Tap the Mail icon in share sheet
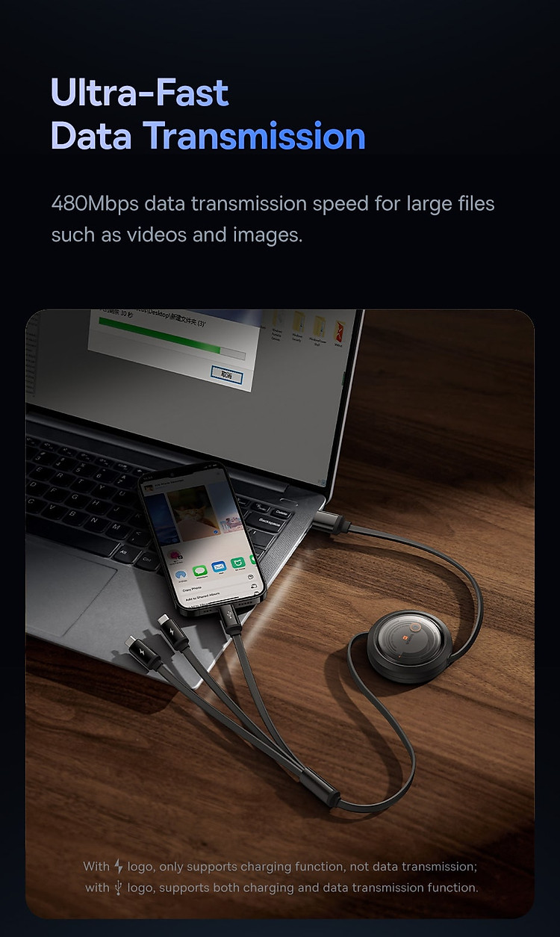 (x=219, y=566)
